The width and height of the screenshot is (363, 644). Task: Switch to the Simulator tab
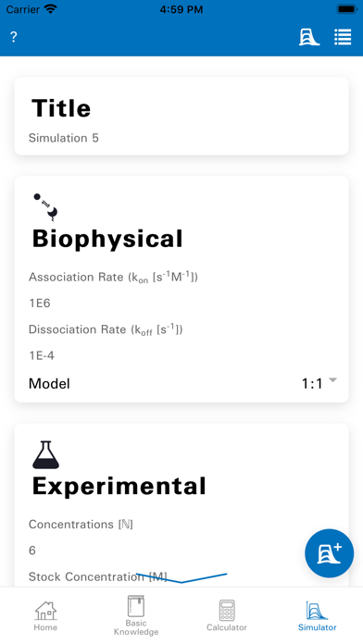pos(317,615)
